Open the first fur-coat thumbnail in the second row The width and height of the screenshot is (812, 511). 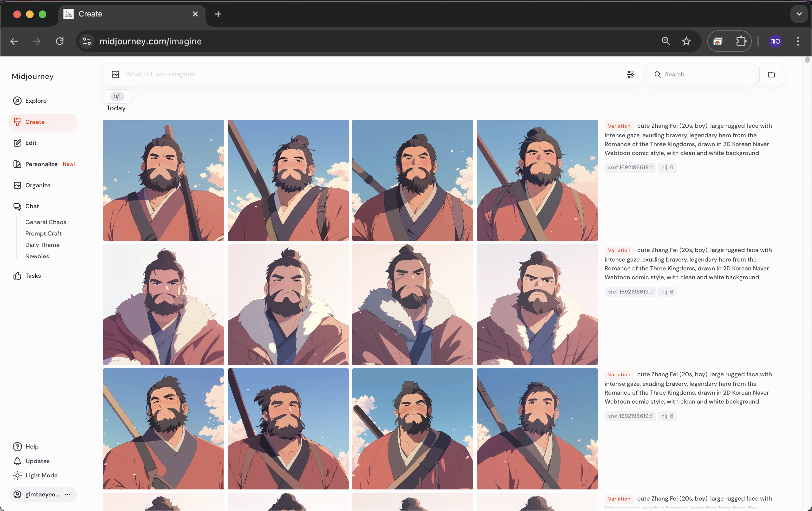164,305
